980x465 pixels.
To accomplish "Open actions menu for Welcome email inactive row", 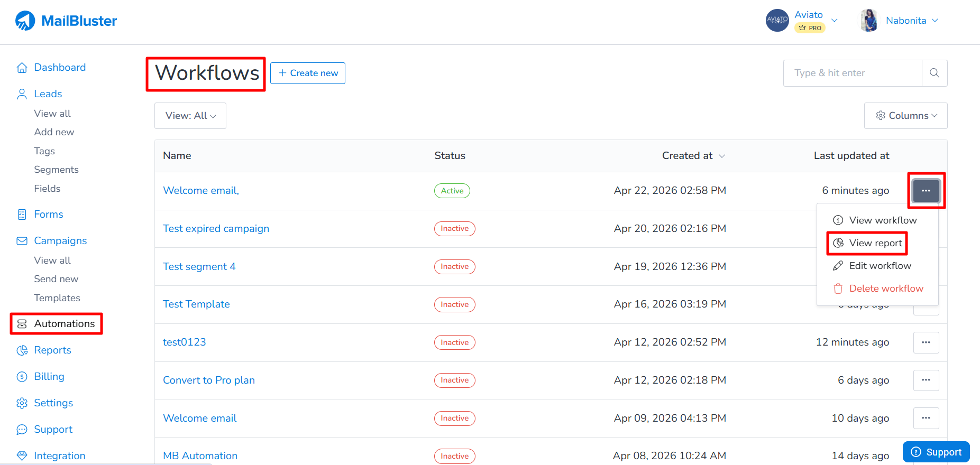I will (x=926, y=418).
